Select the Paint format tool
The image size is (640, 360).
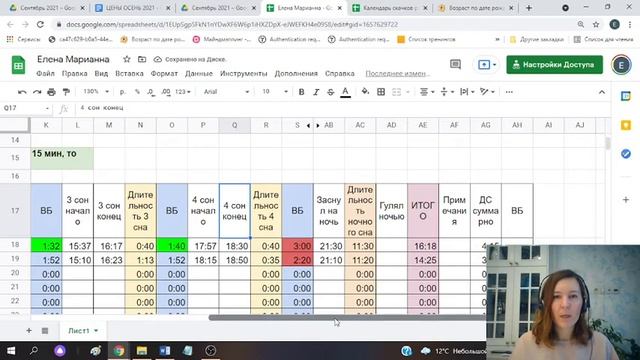click(66, 92)
